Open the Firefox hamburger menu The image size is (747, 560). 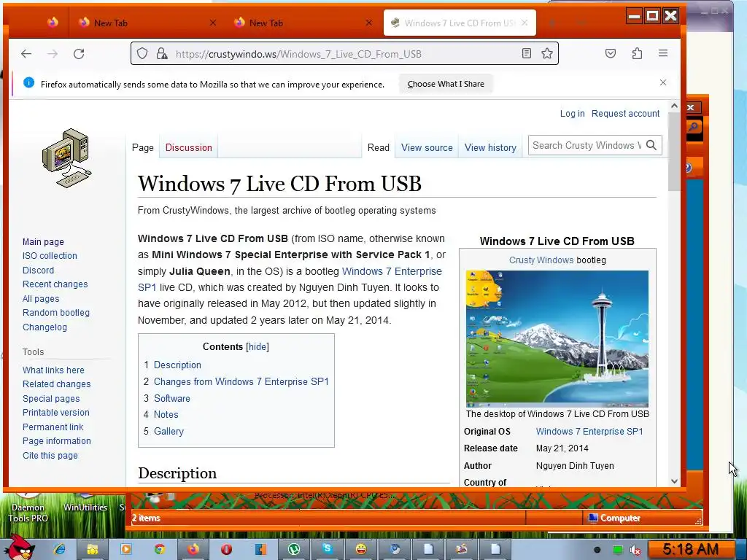[662, 53]
